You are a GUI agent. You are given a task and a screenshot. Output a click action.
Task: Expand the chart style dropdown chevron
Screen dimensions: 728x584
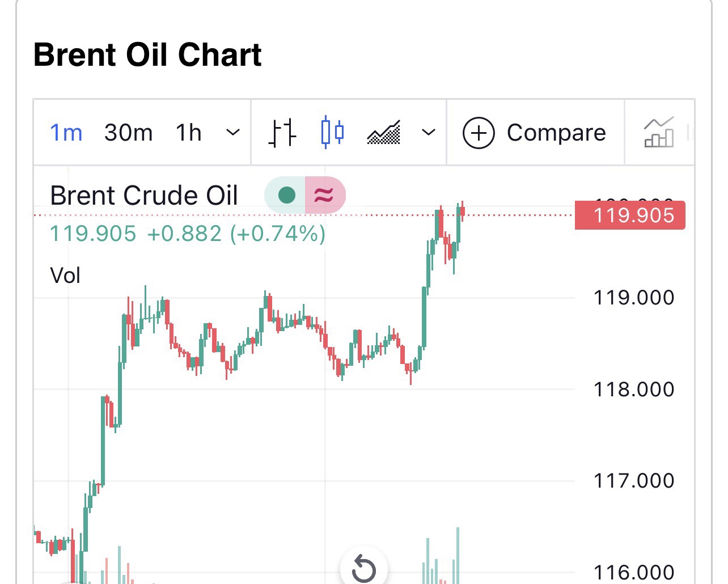429,133
